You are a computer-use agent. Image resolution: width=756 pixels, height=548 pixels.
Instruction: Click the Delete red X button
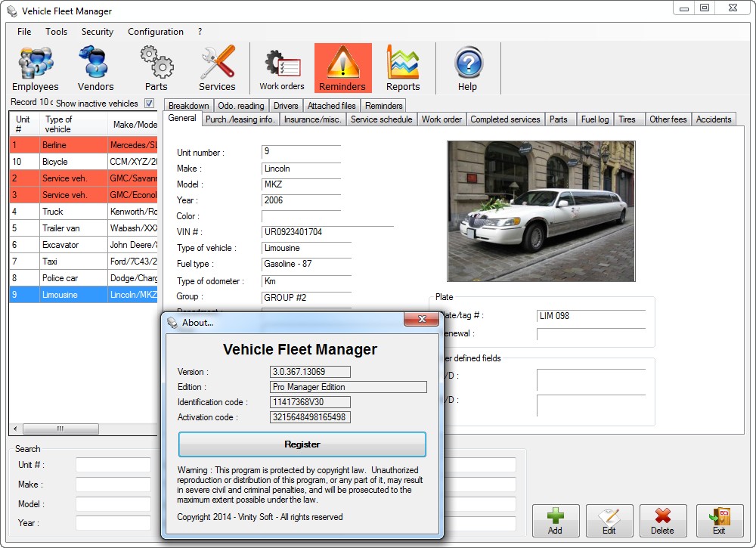[663, 521]
